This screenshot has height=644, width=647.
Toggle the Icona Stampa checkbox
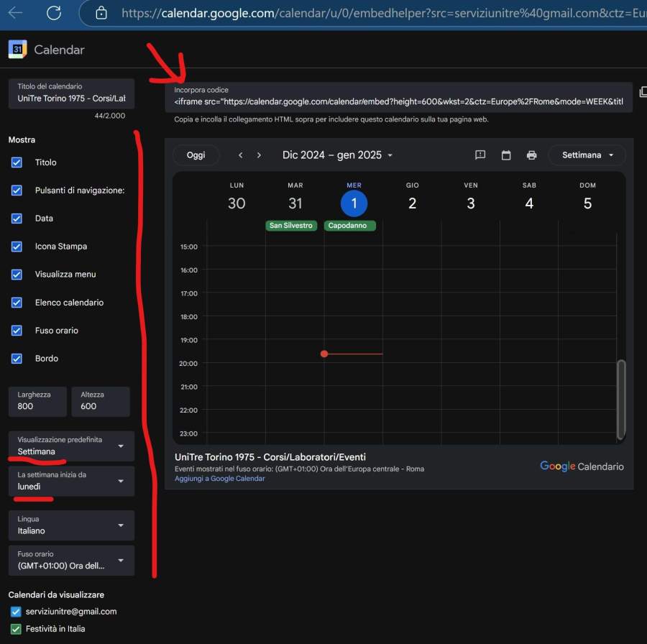point(17,247)
